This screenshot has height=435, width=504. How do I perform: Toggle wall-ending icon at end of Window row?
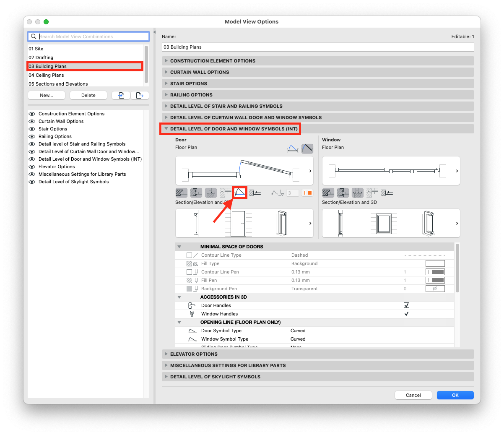point(387,193)
